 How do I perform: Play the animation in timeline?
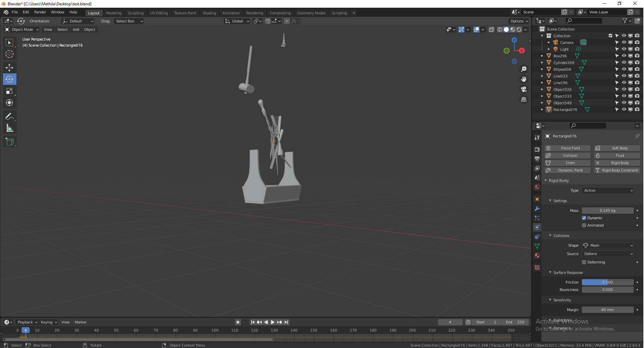click(273, 322)
